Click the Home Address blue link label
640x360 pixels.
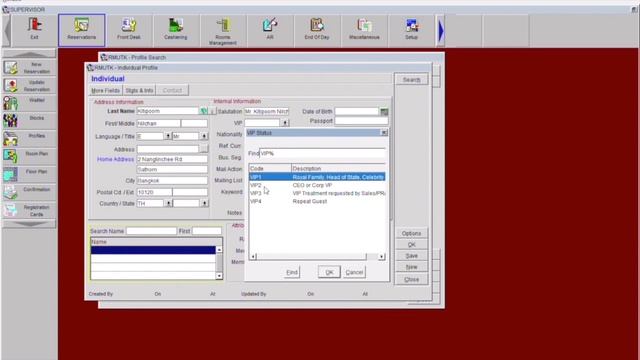click(x=115, y=159)
